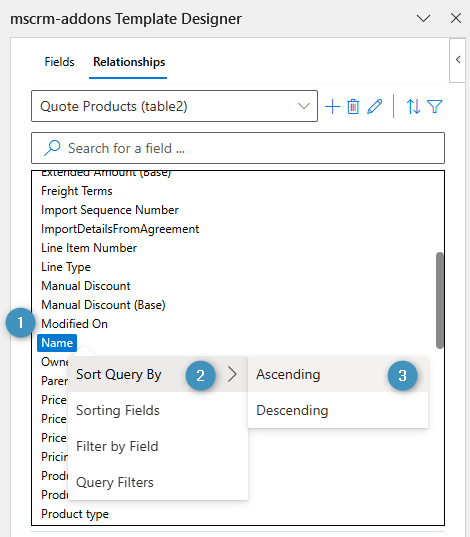Open sorting with the up-down arrows icon
Image resolution: width=470 pixels, height=537 pixels.
point(413,107)
